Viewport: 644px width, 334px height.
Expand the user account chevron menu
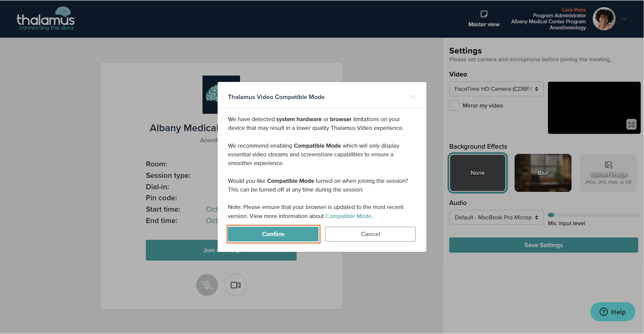point(624,19)
